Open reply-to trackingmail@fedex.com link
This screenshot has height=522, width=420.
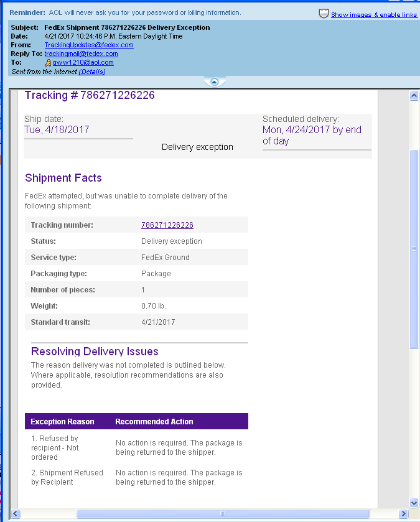(82, 54)
